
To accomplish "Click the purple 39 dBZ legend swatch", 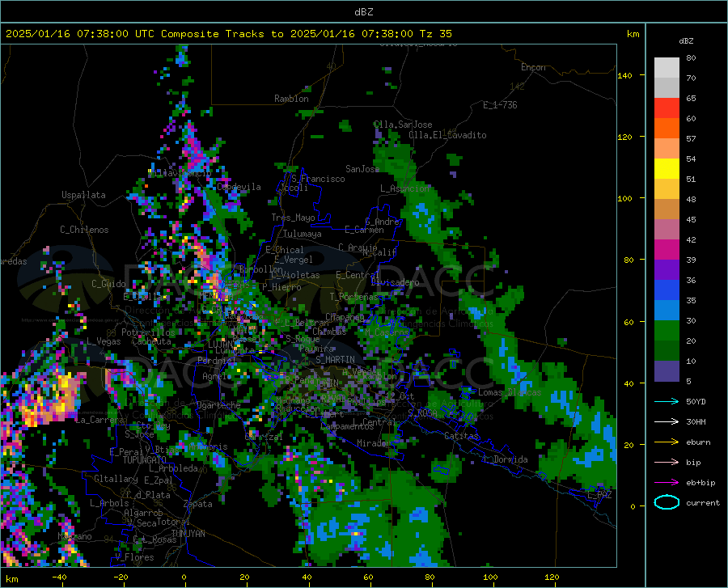I will pyautogui.click(x=667, y=270).
